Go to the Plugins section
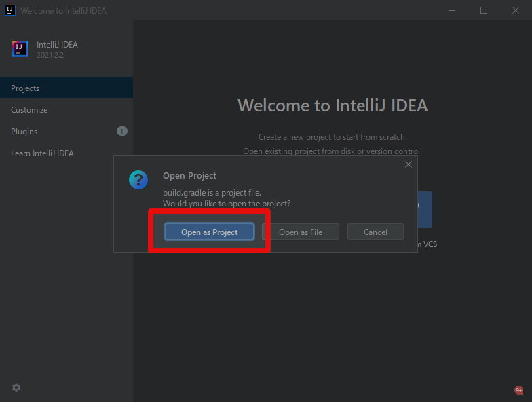 66,132
